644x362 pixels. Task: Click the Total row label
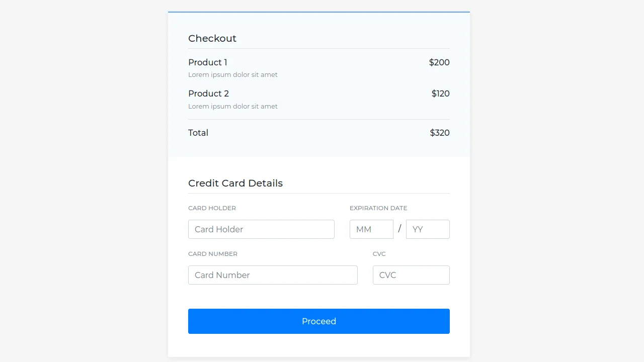pos(198,133)
